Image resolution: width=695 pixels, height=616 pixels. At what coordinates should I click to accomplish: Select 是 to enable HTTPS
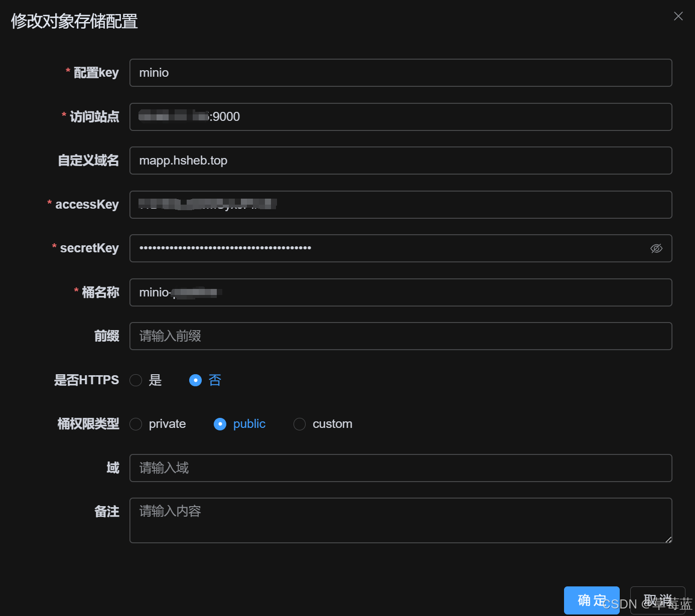coord(135,380)
